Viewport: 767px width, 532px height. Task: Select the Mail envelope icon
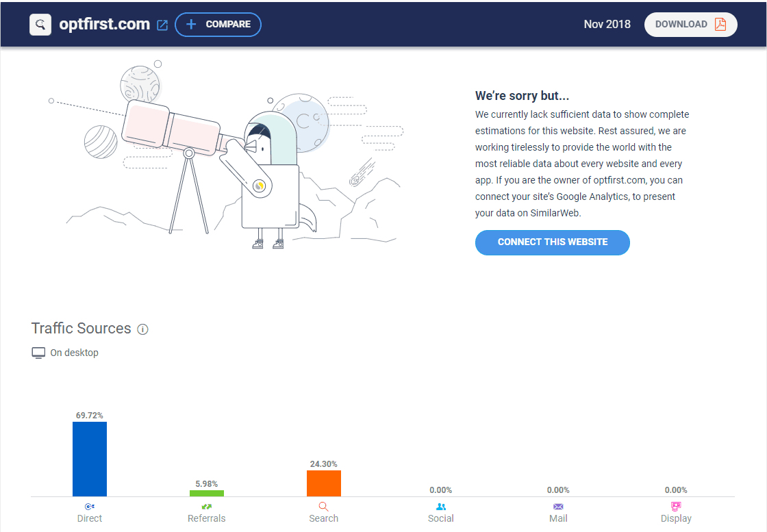point(558,506)
